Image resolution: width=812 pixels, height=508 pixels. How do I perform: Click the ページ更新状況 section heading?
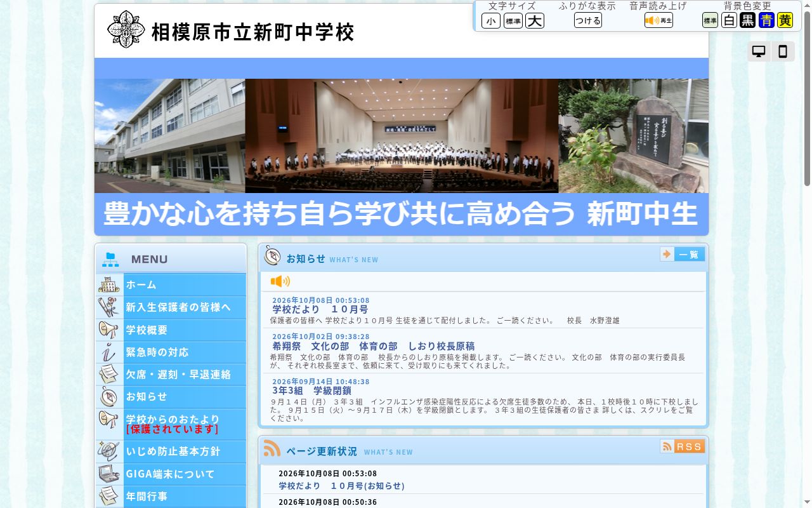click(x=322, y=451)
